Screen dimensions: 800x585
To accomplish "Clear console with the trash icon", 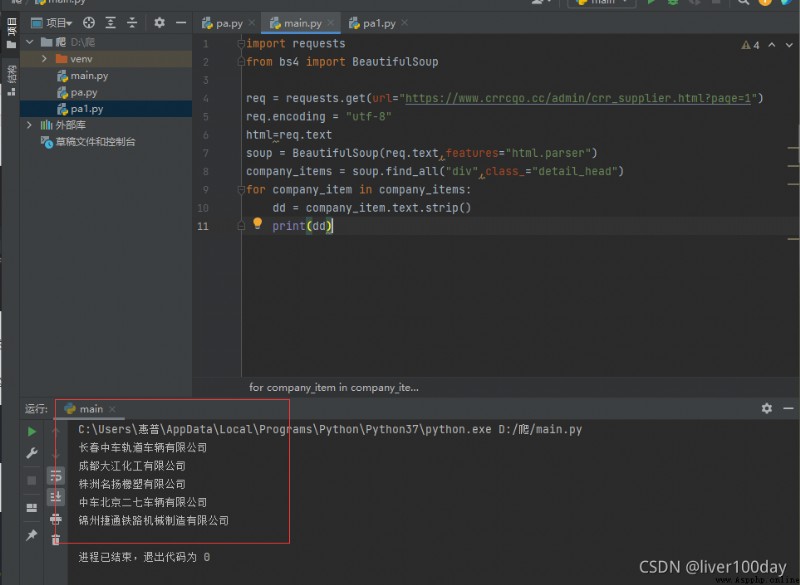I will [56, 540].
